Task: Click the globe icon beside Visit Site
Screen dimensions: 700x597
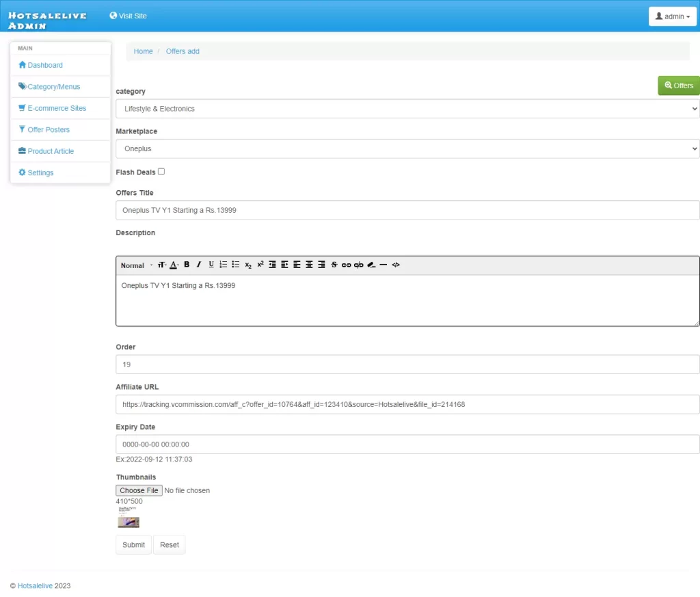Action: pyautogui.click(x=113, y=15)
